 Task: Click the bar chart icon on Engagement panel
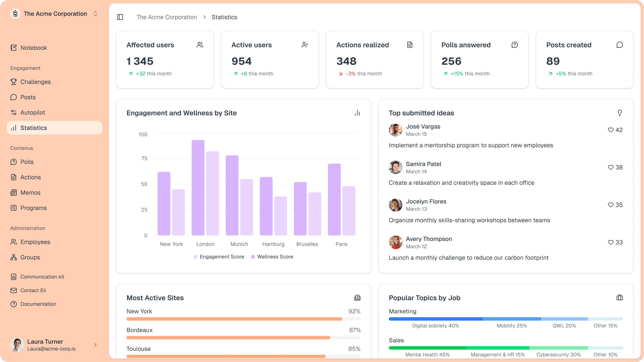click(x=357, y=113)
